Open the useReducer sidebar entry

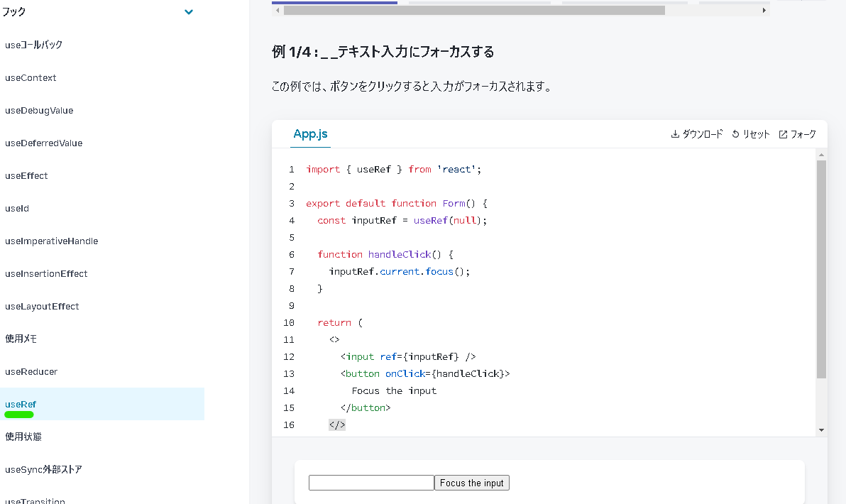pyautogui.click(x=31, y=372)
